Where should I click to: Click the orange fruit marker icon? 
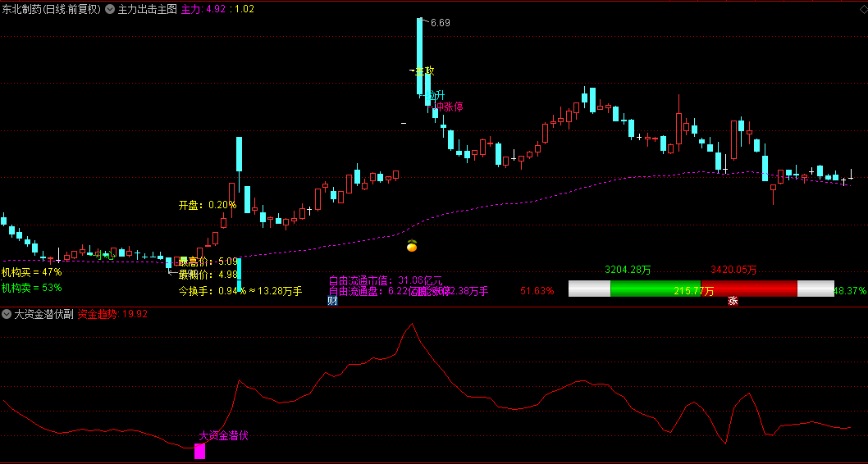[x=412, y=246]
